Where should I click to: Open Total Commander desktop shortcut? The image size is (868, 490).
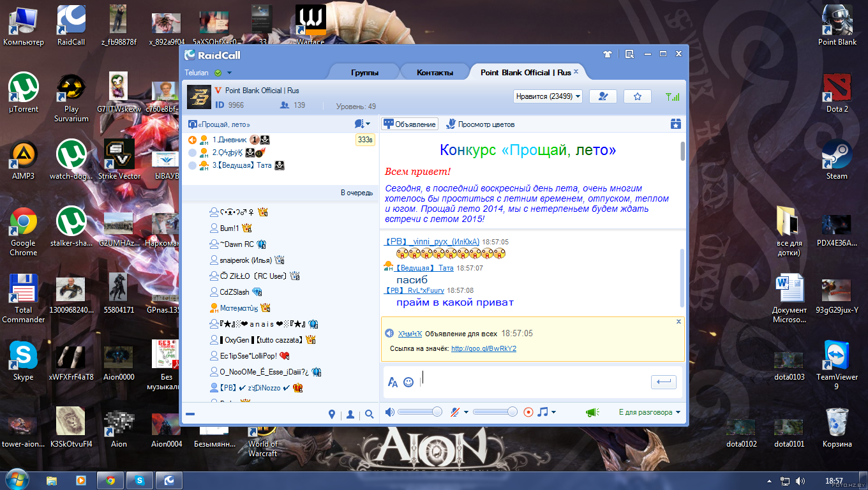tap(24, 299)
